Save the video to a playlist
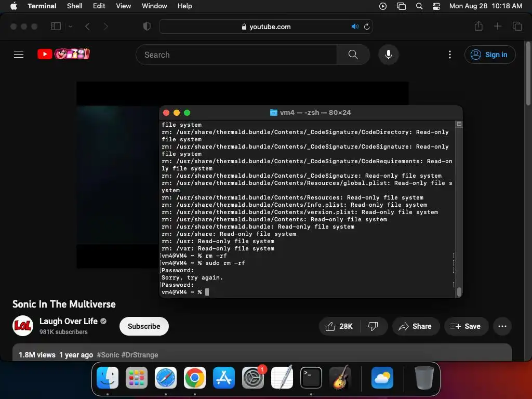The width and height of the screenshot is (532, 399). point(466,326)
